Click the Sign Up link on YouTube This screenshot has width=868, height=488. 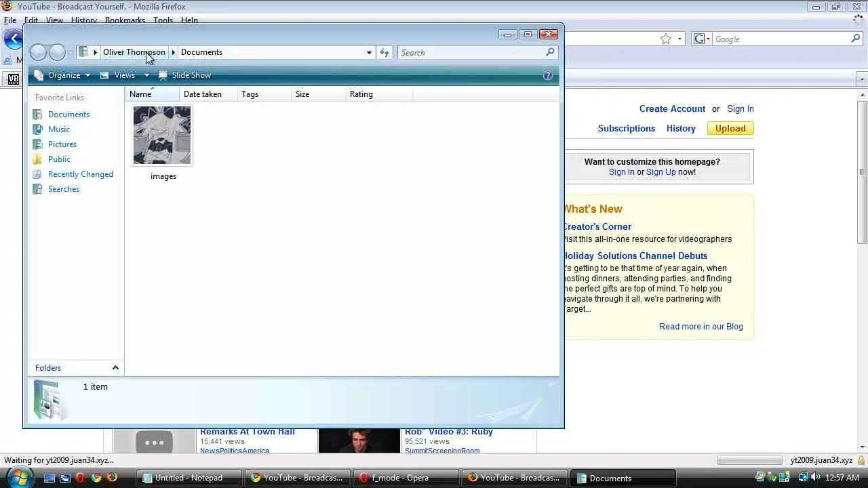661,172
